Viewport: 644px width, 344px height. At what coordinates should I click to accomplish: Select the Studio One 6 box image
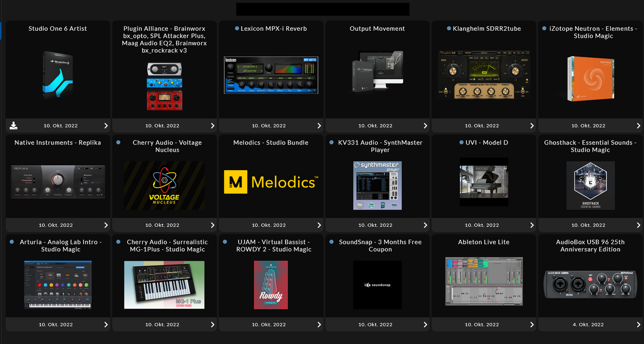point(58,75)
